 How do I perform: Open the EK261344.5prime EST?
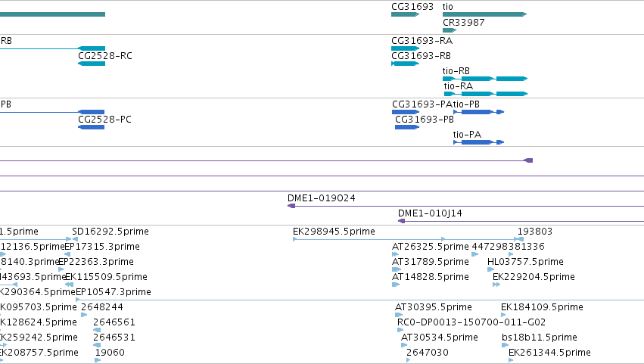point(511,360)
